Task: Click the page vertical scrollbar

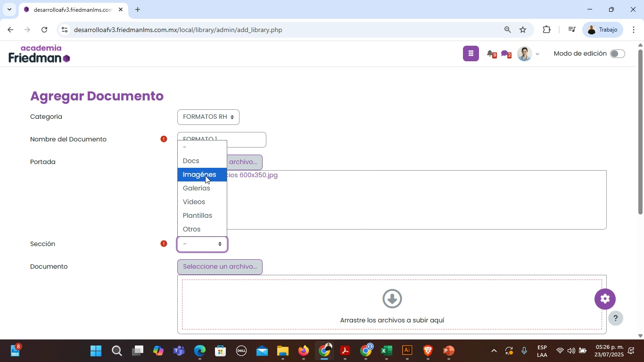Action: point(640,132)
